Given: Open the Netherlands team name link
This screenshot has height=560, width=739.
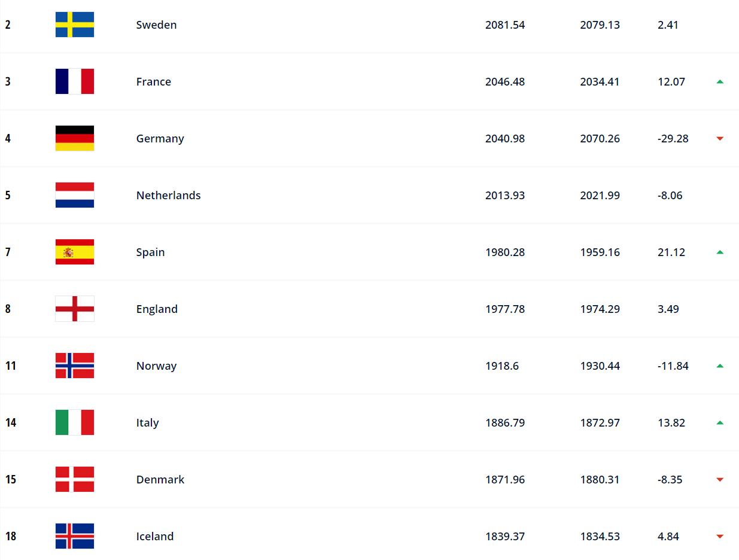Looking at the screenshot, I should [168, 195].
